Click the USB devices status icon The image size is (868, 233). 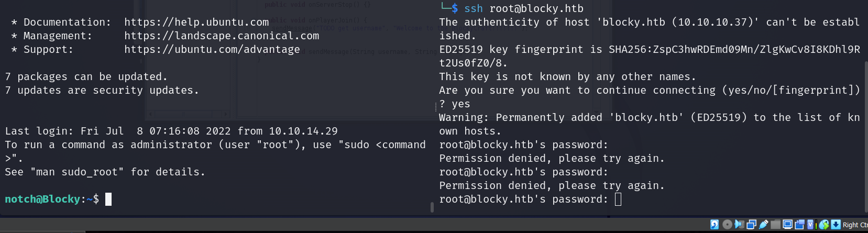(x=763, y=225)
